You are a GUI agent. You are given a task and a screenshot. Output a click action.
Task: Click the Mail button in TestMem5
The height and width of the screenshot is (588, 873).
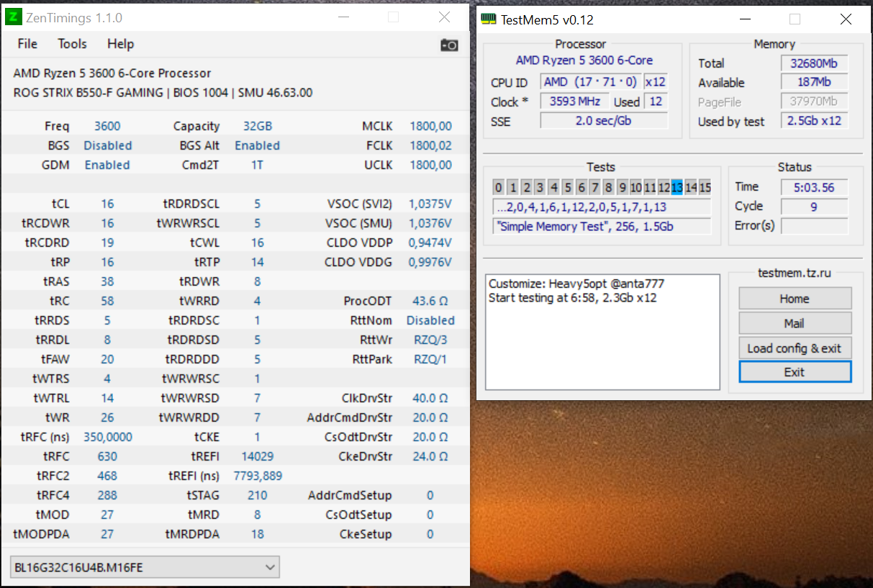tap(795, 323)
